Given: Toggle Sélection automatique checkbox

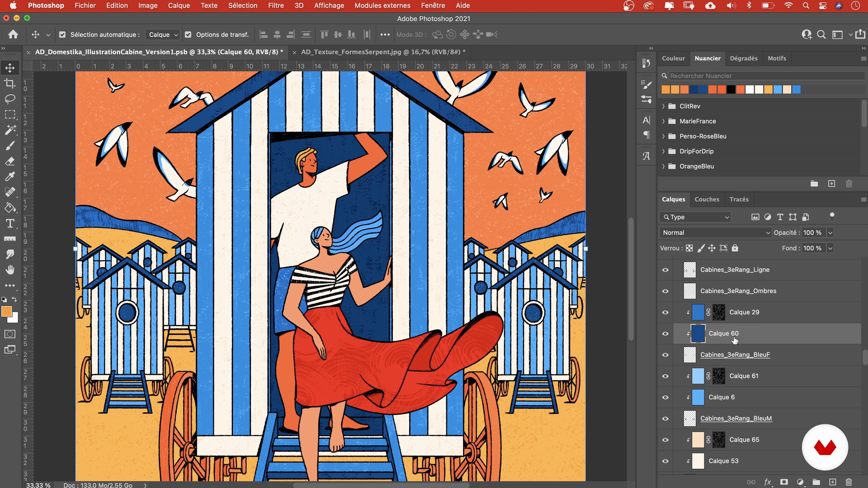Looking at the screenshot, I should pyautogui.click(x=62, y=34).
